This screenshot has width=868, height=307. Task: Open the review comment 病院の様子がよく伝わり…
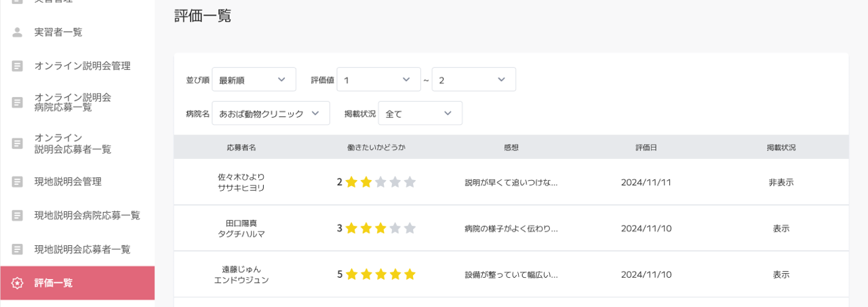[x=511, y=228]
